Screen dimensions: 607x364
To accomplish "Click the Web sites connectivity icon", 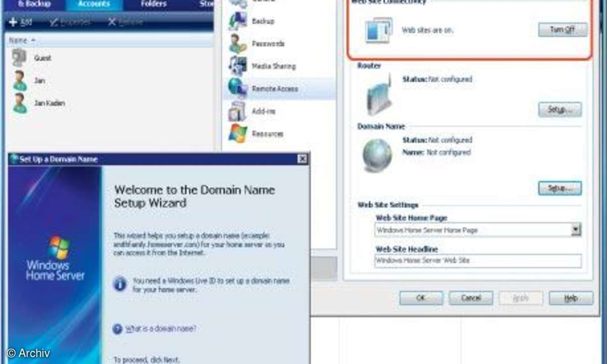I will coord(378,30).
